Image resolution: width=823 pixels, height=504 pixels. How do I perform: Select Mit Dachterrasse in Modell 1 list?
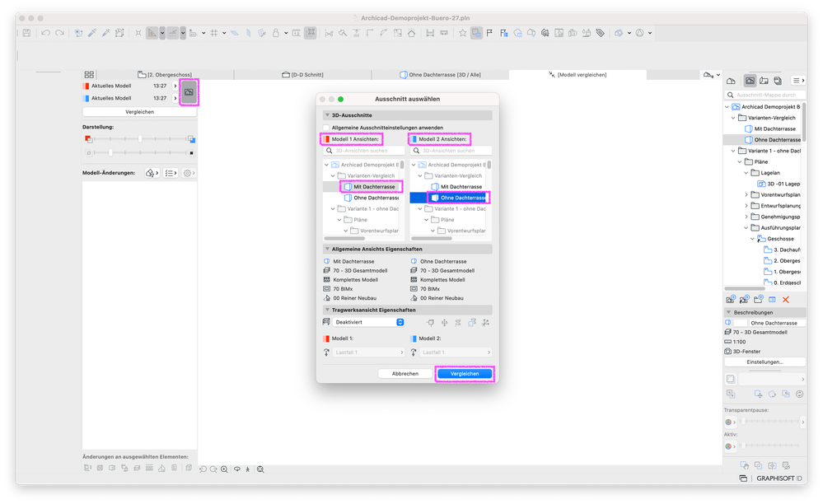[x=373, y=187]
